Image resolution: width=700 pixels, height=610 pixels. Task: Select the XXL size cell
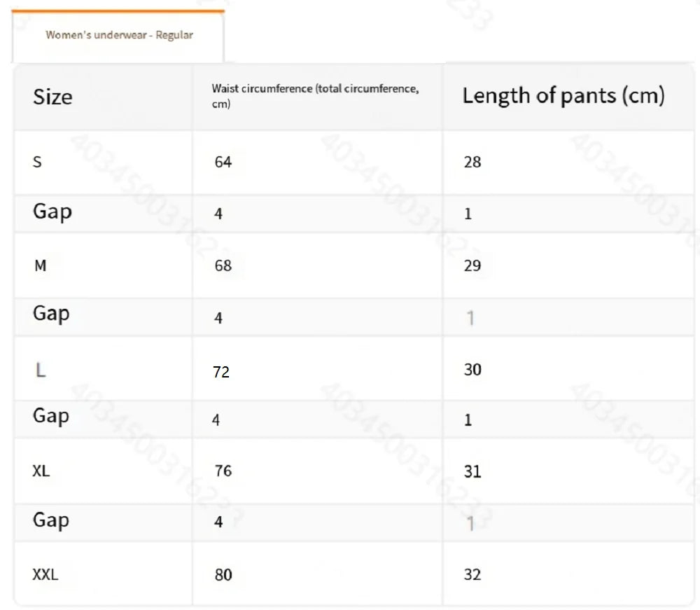45,575
